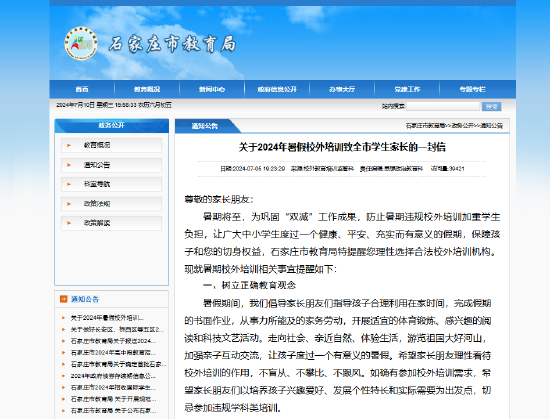550x419 pixels.
Task: Open news item 石家庄市教育局 关于开展规范...
Action: [113, 399]
